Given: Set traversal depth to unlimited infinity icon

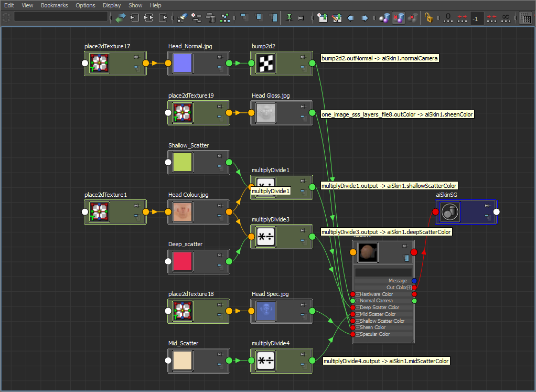Looking at the screenshot, I should click(506, 18).
